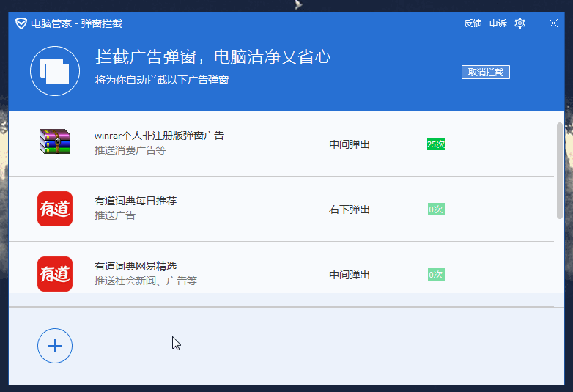Minimize the 电脑管家 window
The width and height of the screenshot is (573, 392).
tap(537, 23)
